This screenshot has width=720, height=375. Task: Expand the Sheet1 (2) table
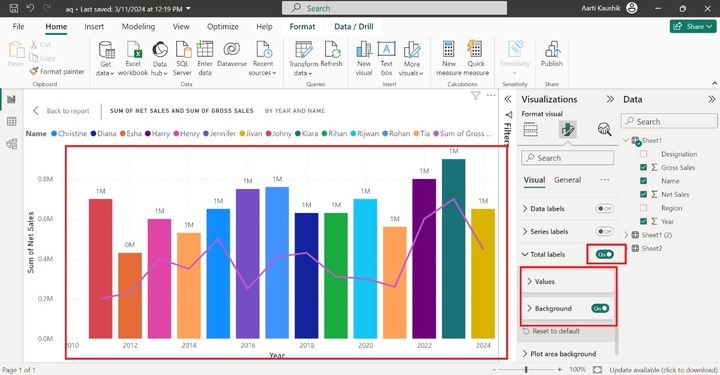point(626,235)
